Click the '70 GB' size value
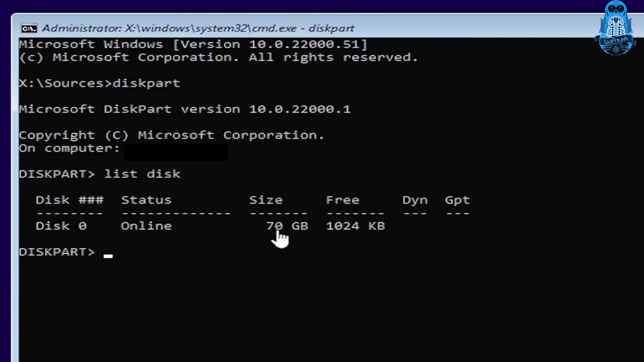Image resolution: width=644 pixels, height=362 pixels. (287, 226)
